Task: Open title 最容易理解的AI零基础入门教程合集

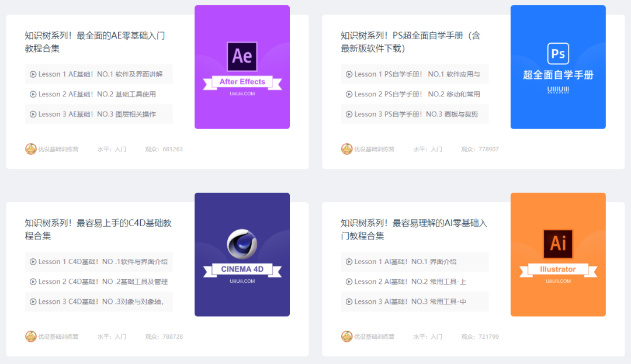Action: click(414, 229)
